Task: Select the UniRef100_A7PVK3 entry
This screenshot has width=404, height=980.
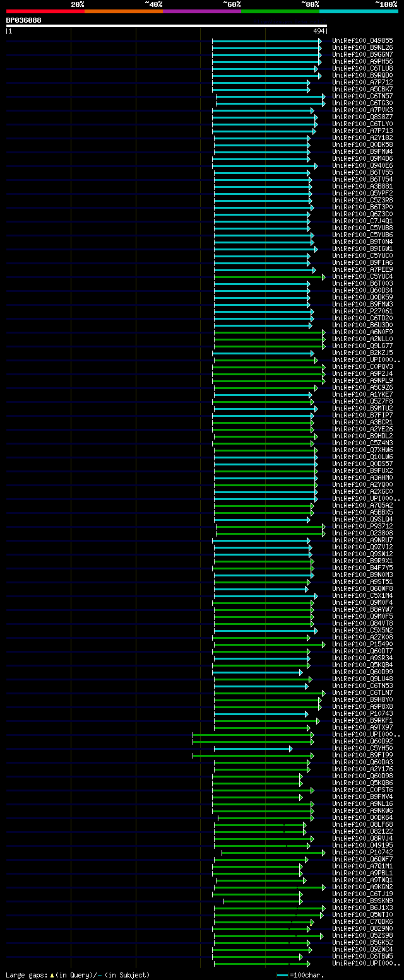Action: click(x=363, y=110)
